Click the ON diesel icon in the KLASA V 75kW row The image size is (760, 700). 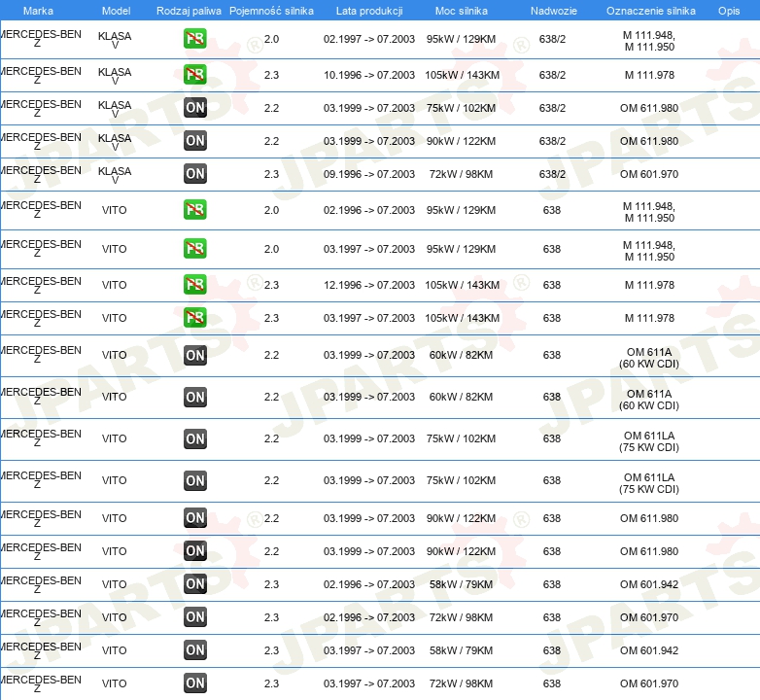[x=194, y=108]
